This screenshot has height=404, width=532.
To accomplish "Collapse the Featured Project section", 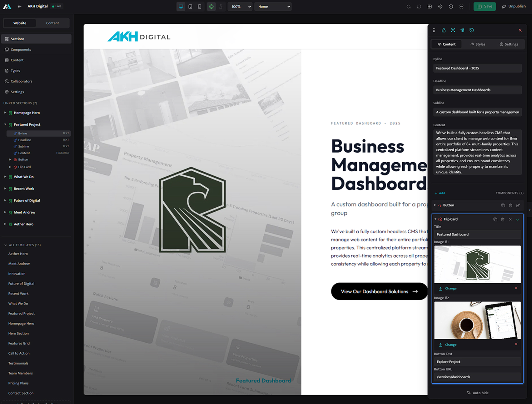I will pyautogui.click(x=5, y=124).
